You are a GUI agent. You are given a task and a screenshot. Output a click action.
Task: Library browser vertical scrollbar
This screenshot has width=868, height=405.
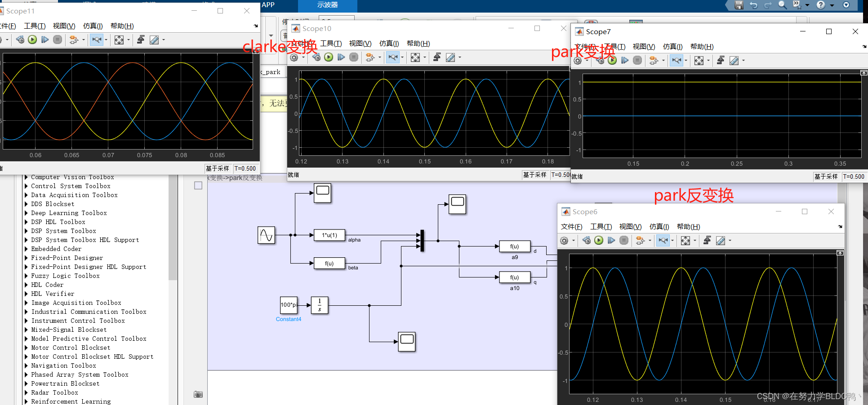click(x=173, y=228)
